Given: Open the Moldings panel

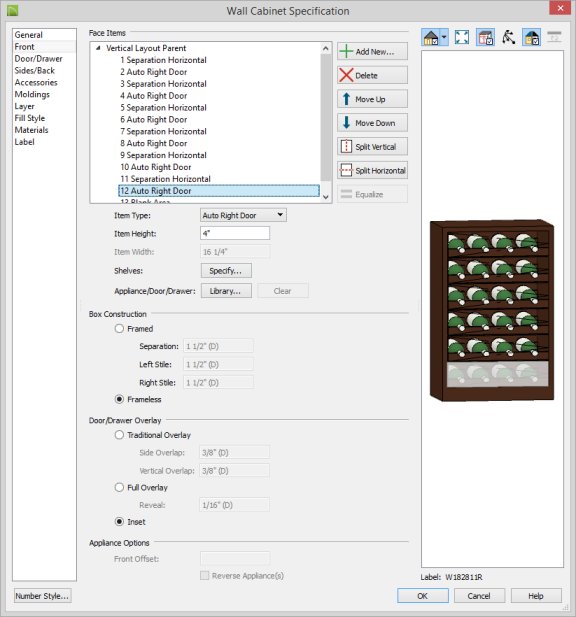Looking at the screenshot, I should point(32,94).
